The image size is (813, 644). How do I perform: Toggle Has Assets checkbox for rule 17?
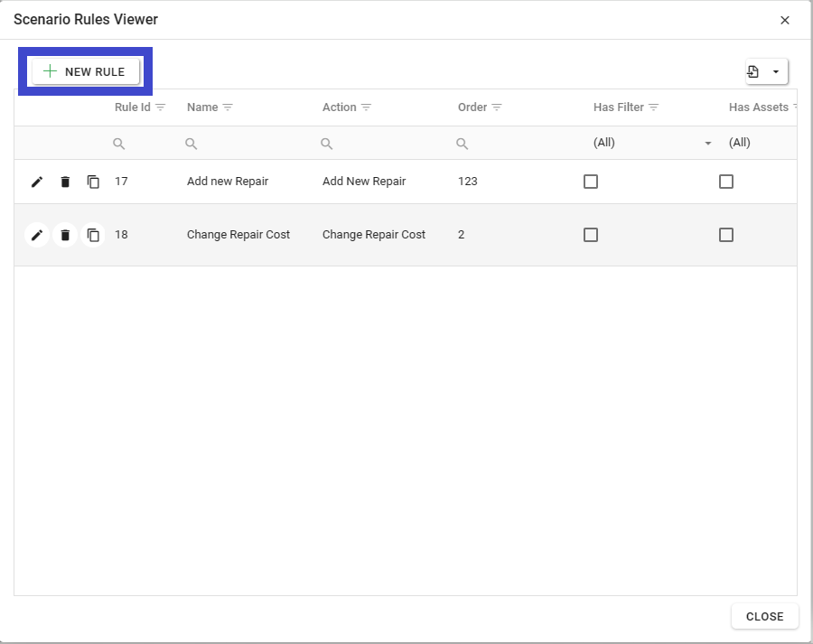click(x=726, y=182)
